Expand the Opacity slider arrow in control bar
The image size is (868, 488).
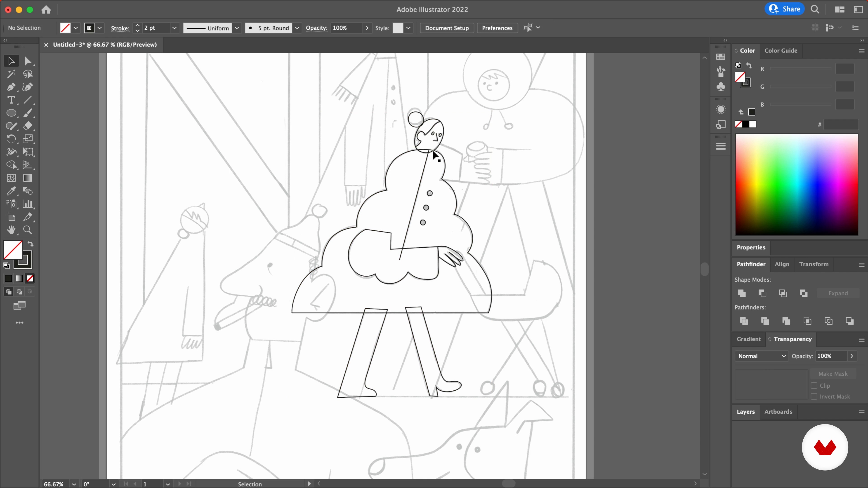pyautogui.click(x=367, y=28)
